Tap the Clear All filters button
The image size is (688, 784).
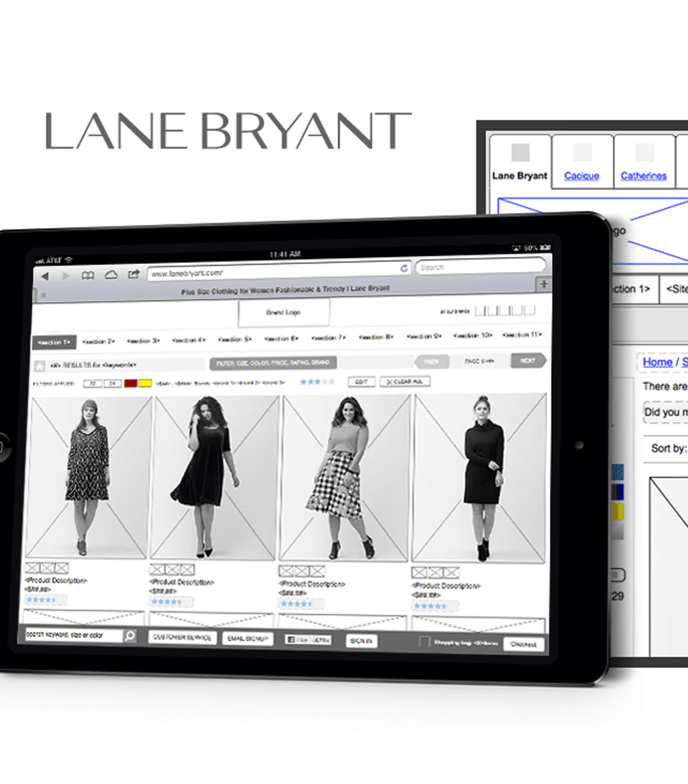point(405,381)
